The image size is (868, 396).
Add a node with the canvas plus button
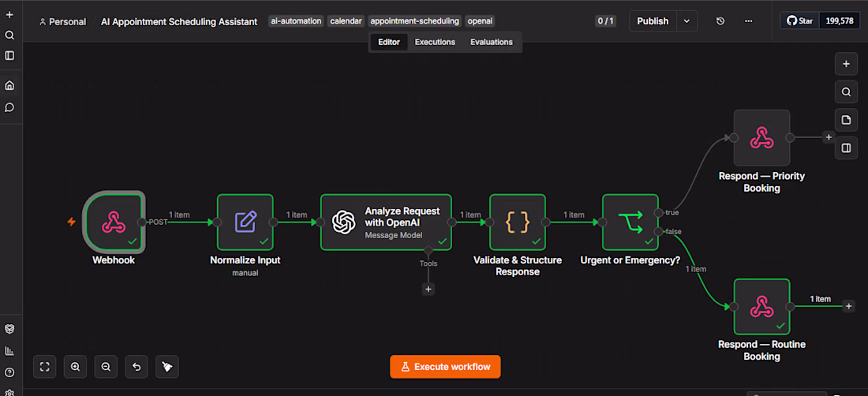(x=846, y=64)
